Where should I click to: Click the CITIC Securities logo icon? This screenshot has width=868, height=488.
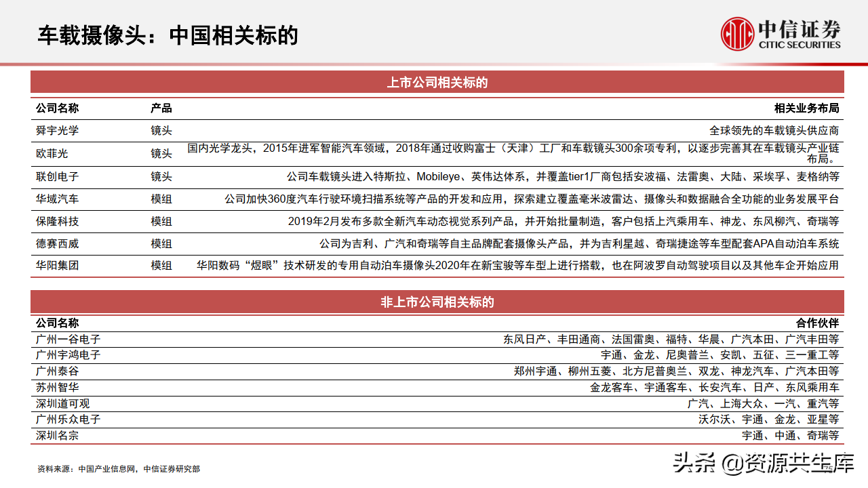point(737,35)
